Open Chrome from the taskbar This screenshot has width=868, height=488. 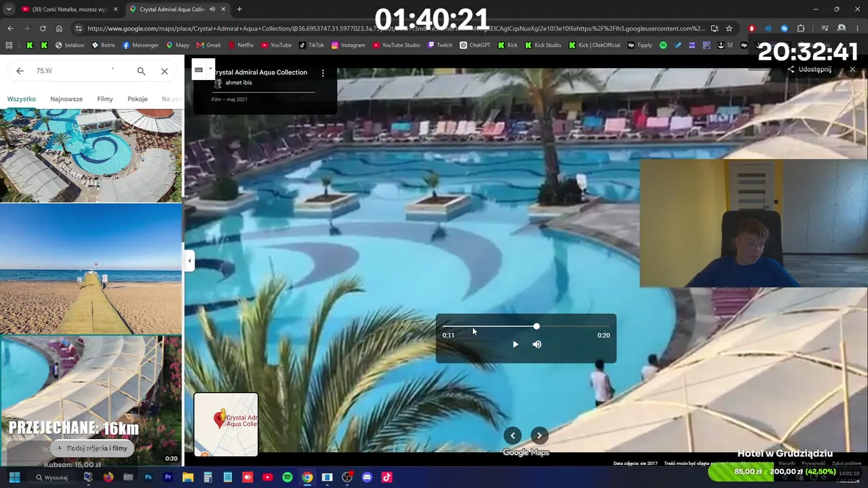(x=307, y=477)
